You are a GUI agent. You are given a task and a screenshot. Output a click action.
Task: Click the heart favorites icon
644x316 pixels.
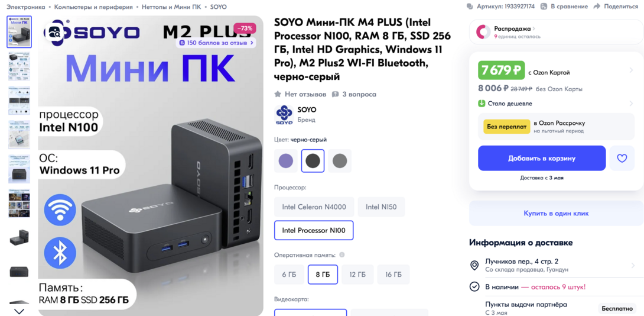pos(622,159)
